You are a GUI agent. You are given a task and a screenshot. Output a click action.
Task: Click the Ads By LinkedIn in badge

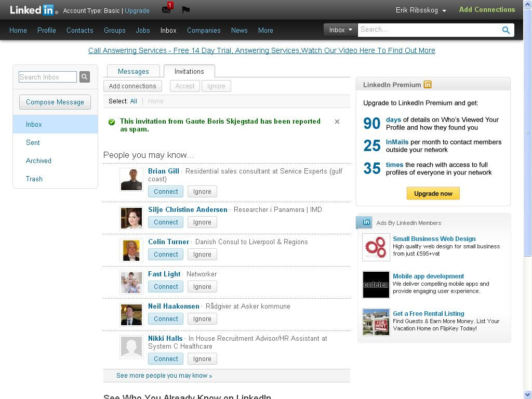click(364, 222)
